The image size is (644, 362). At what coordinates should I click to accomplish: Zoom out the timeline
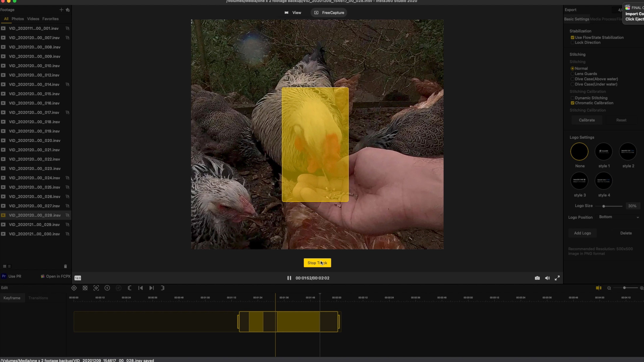609,288
